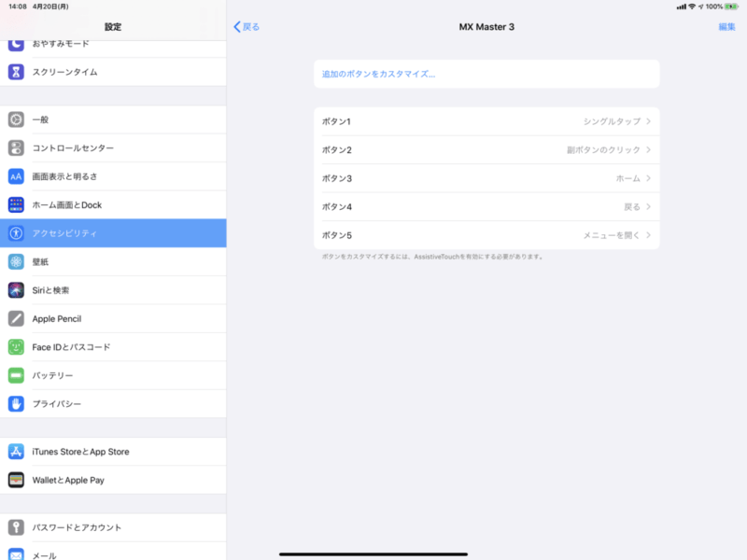Expand ボタン3 row chevron
Viewport: 747px width, 560px height.
(648, 178)
